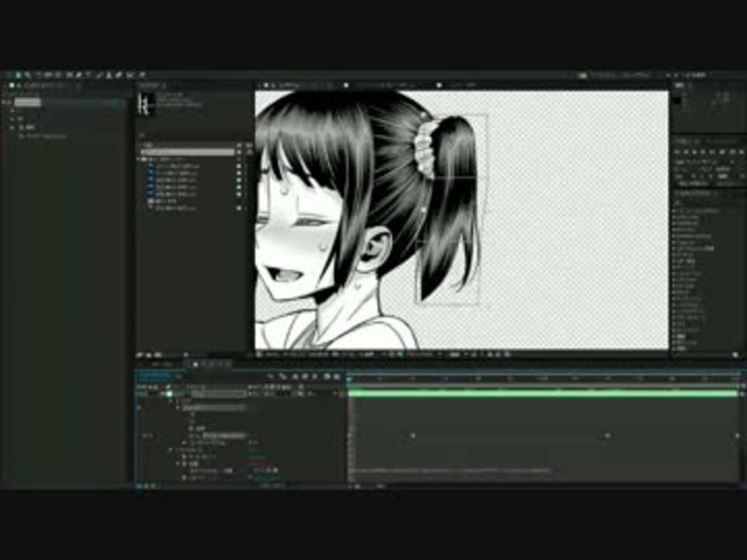Open the Info panel tab
This screenshot has height=560, width=747.
[x=680, y=86]
